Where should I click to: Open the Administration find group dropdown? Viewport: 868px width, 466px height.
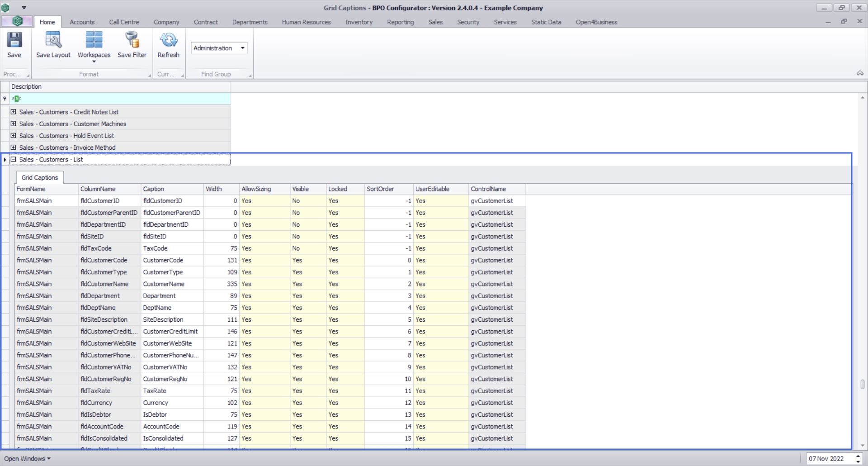[242, 48]
